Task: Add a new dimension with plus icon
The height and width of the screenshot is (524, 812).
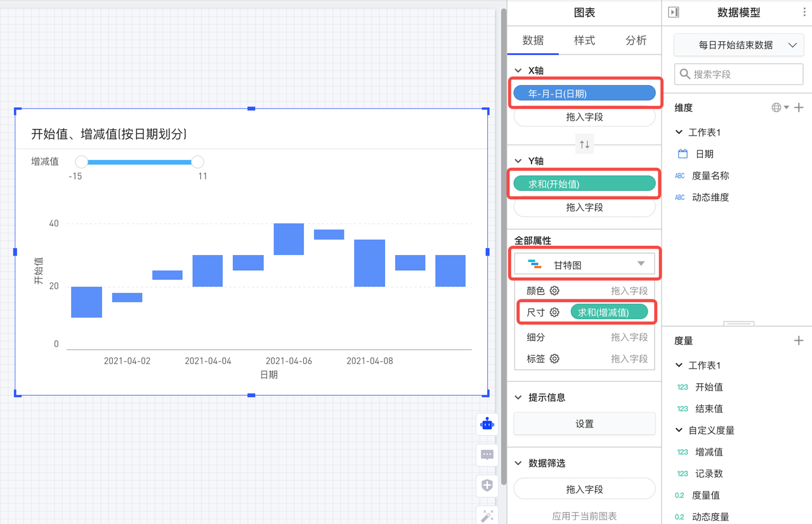Action: point(799,108)
